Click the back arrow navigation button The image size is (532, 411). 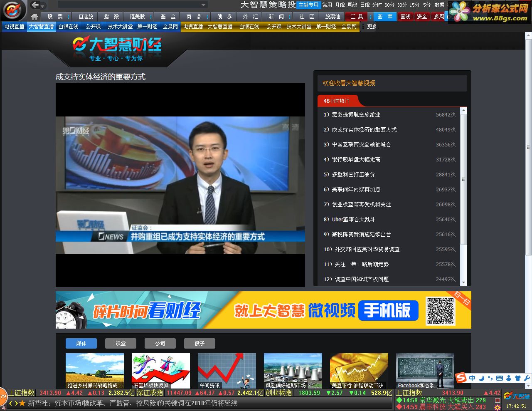[35, 5]
